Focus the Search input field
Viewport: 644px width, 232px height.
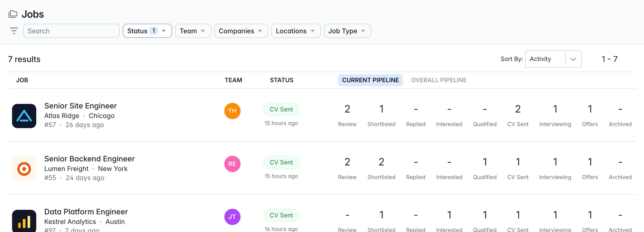[x=71, y=31]
